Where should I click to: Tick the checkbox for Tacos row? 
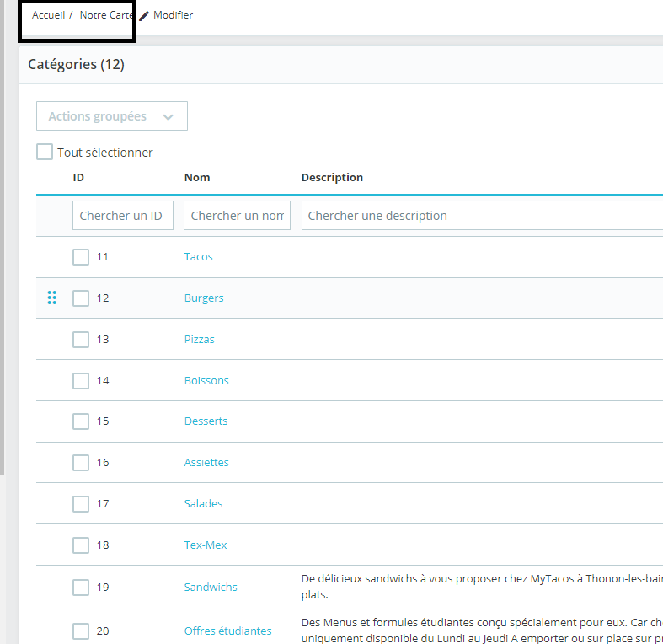81,257
